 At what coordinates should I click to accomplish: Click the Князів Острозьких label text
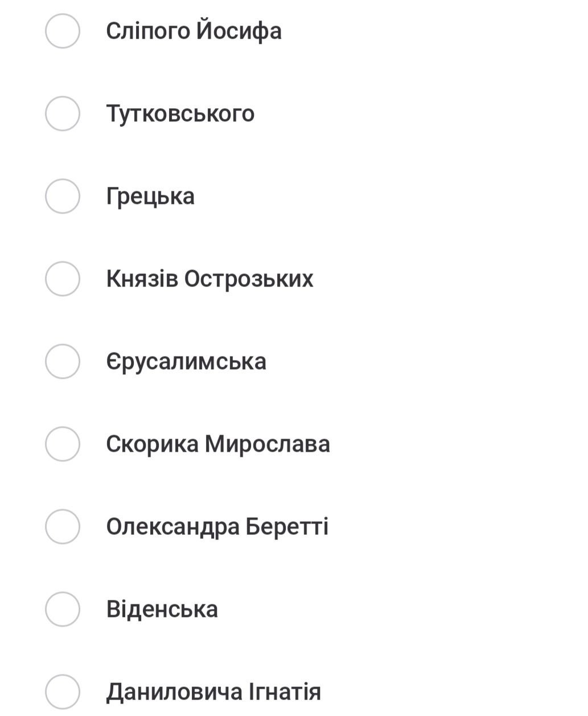[209, 279]
